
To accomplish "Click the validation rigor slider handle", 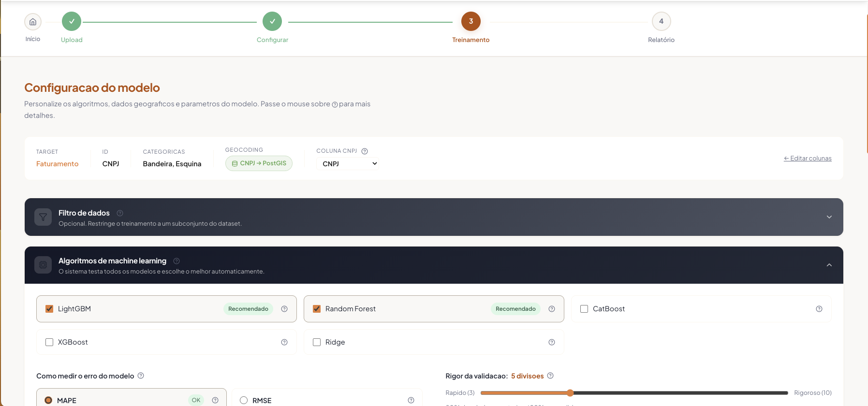I will (570, 393).
